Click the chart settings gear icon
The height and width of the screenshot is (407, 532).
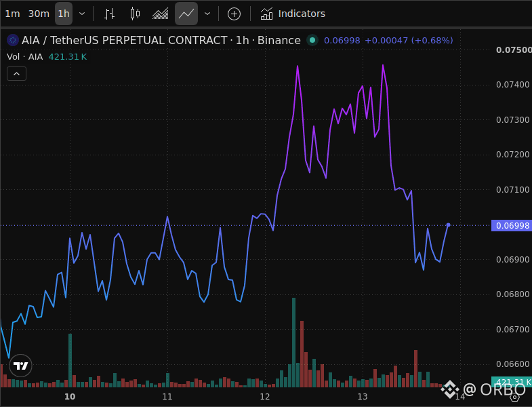click(514, 396)
